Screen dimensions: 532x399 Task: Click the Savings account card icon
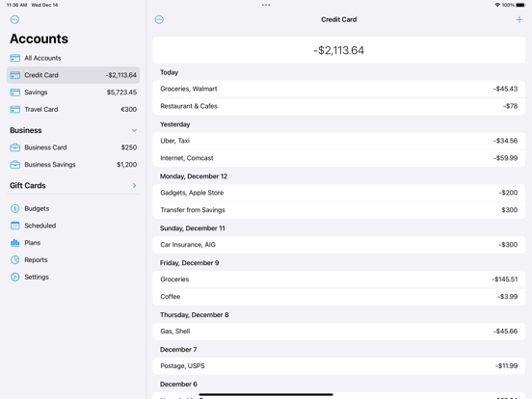coord(14,93)
